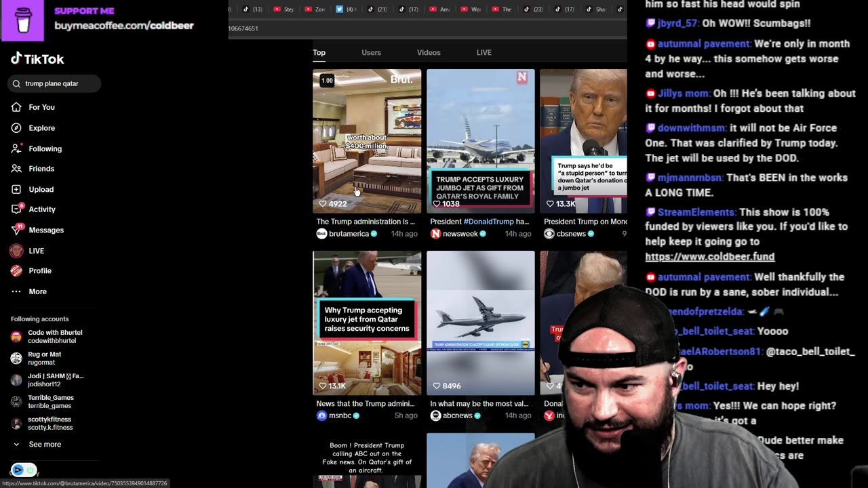
Task: Click the trump plane qatar search box
Action: tap(55, 83)
